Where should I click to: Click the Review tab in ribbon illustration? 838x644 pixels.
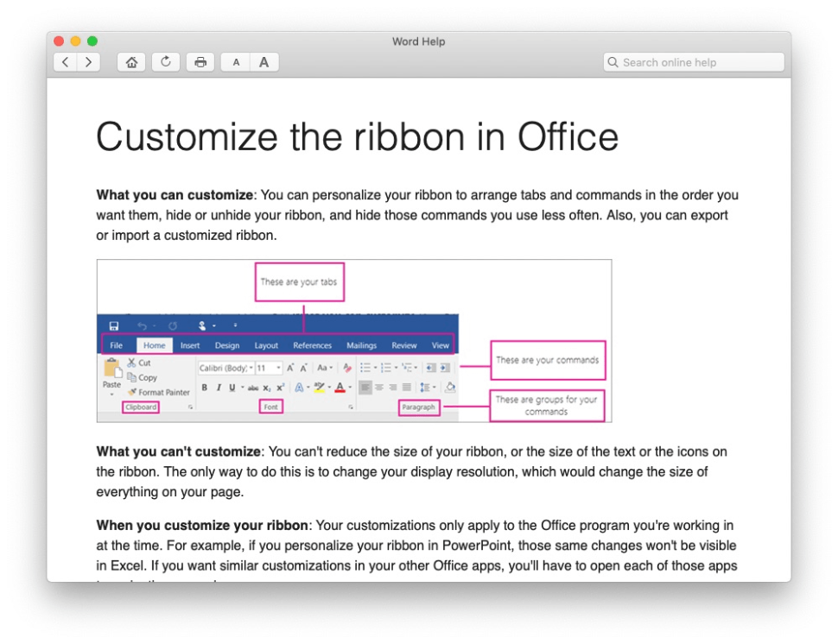pos(404,345)
